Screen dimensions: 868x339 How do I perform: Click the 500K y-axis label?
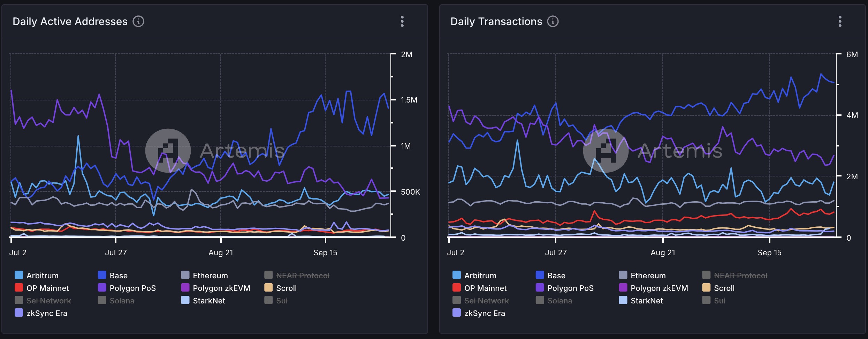[410, 192]
